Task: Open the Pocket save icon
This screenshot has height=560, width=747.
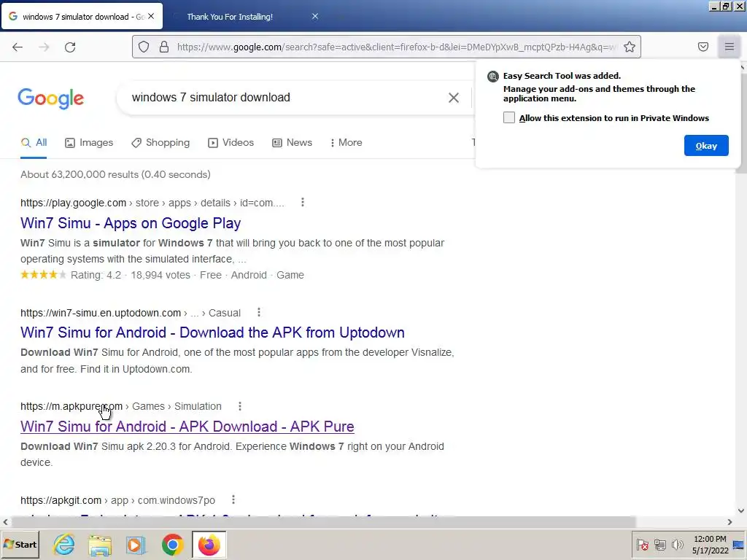Action: [x=703, y=47]
